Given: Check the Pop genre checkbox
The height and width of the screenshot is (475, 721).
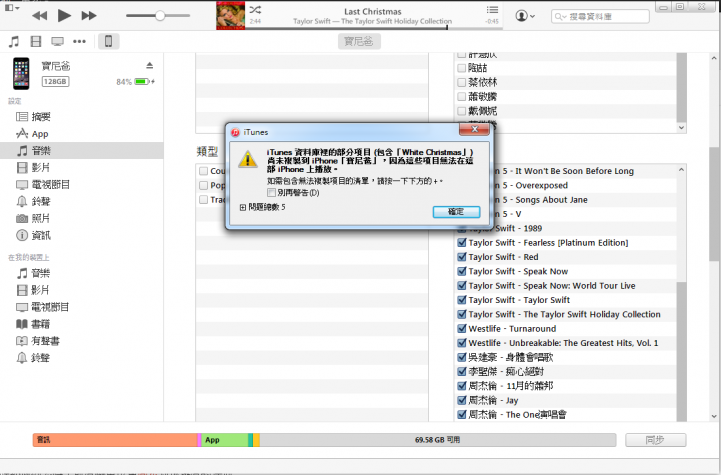Looking at the screenshot, I should pyautogui.click(x=203, y=185).
